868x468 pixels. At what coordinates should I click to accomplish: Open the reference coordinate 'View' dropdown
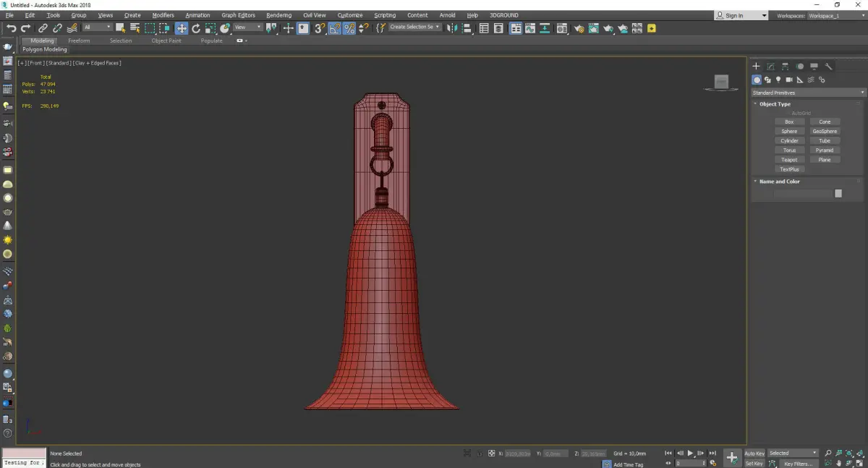click(x=247, y=27)
